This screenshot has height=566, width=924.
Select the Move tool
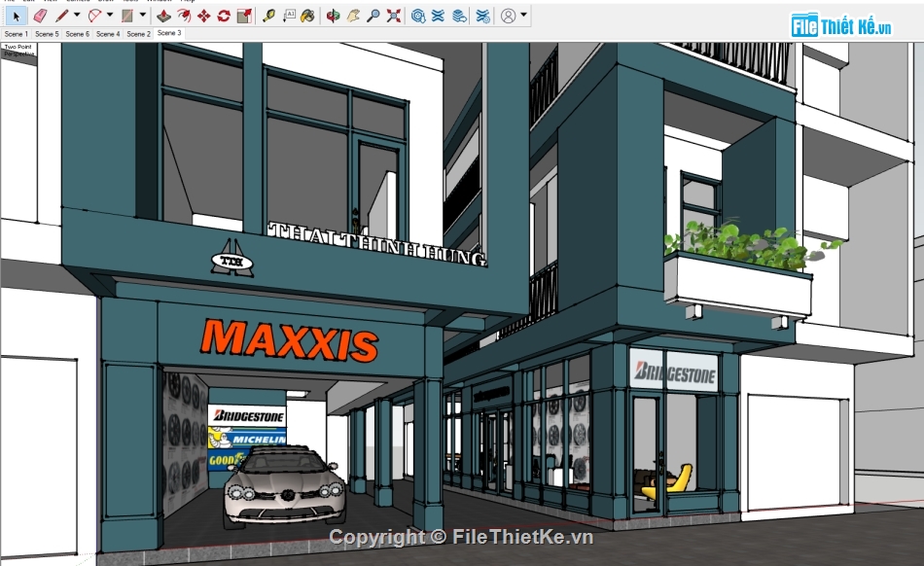[x=204, y=16]
